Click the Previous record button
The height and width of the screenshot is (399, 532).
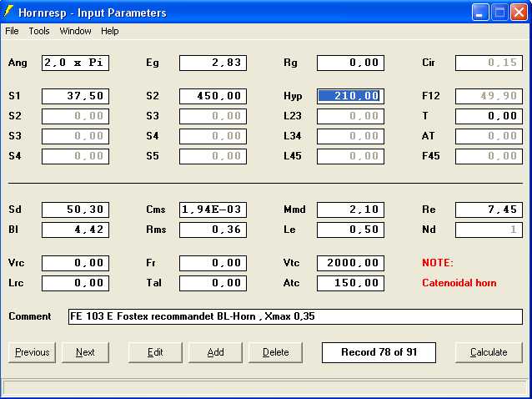click(x=33, y=352)
